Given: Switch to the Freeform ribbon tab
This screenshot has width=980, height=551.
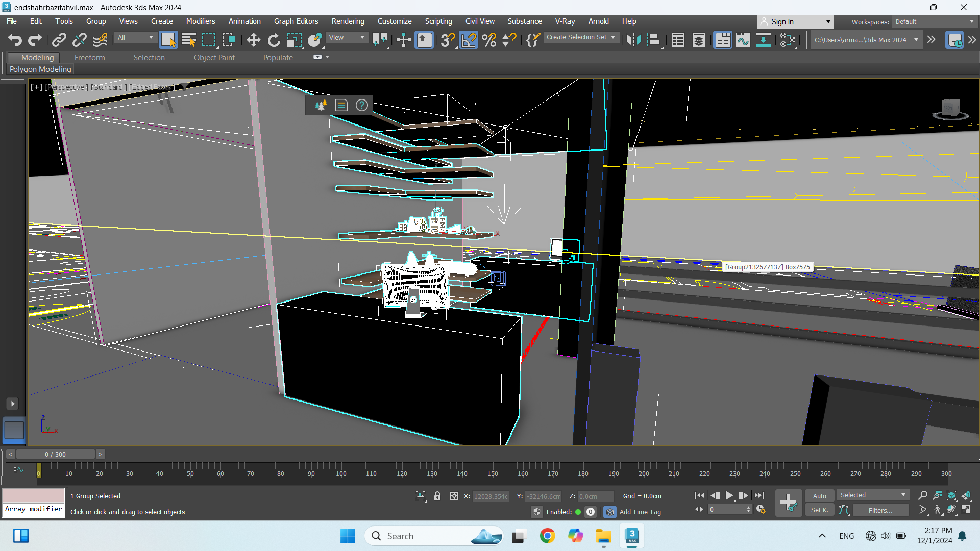Looking at the screenshot, I should pyautogui.click(x=89, y=58).
